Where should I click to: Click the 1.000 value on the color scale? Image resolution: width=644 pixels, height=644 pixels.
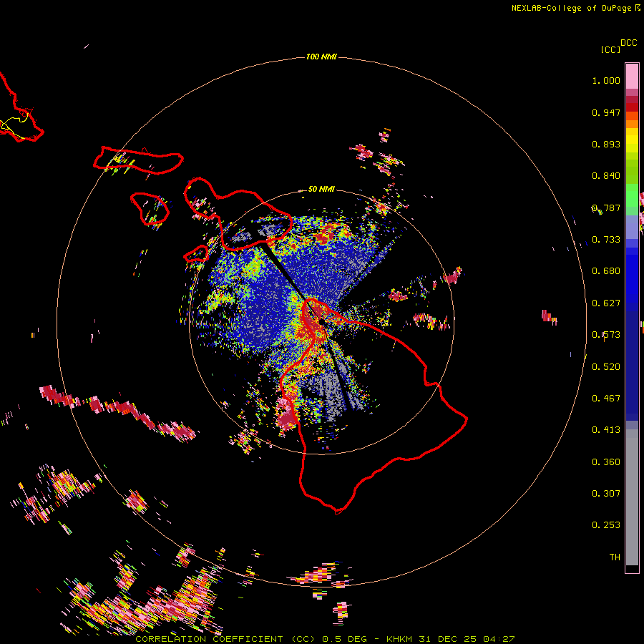606,80
